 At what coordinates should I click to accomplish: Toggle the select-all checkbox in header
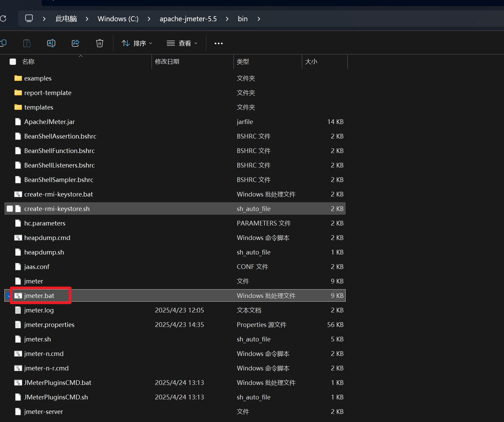pos(13,62)
